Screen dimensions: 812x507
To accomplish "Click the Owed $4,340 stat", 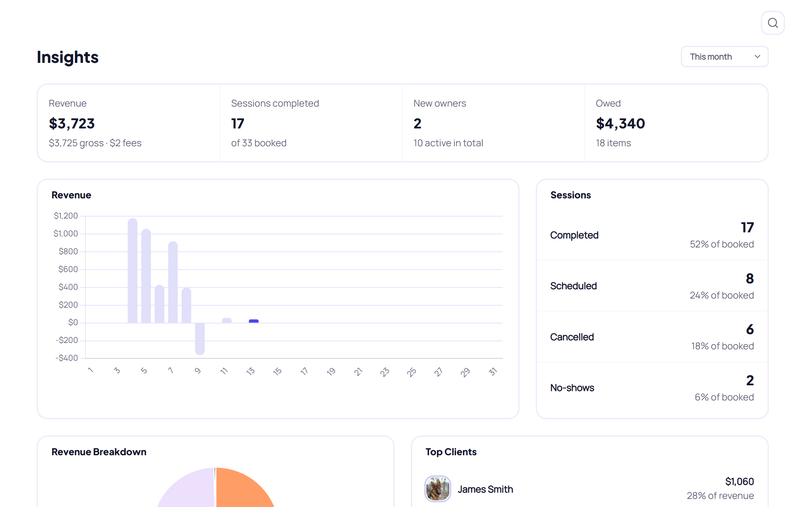I will 676,123.
